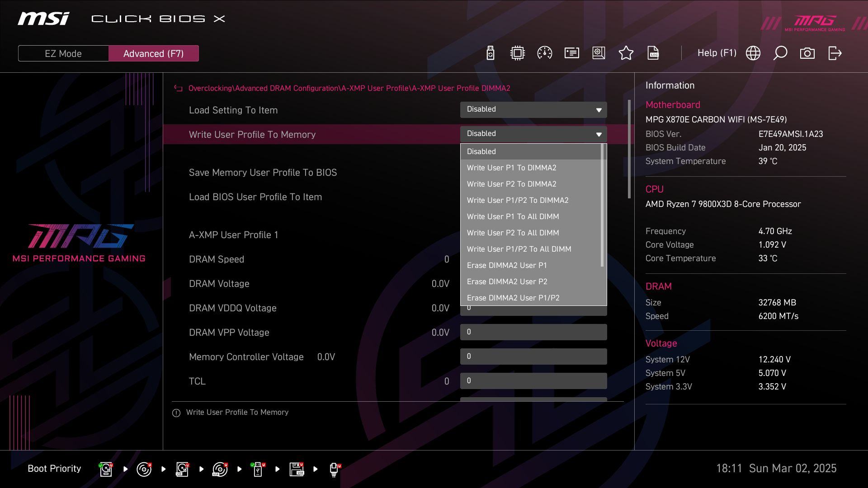Screen dimensions: 868x488
Task: Expand Load Setting To Item dropdown
Action: (533, 109)
